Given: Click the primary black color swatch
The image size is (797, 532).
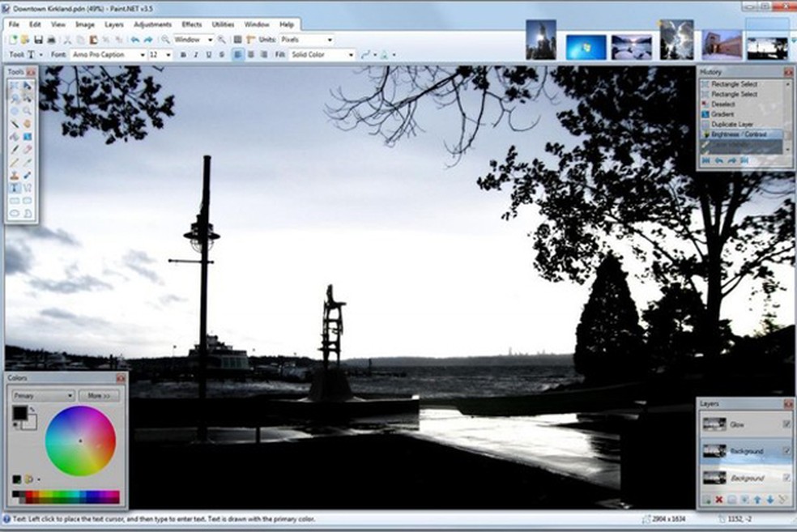Looking at the screenshot, I should click(x=19, y=414).
